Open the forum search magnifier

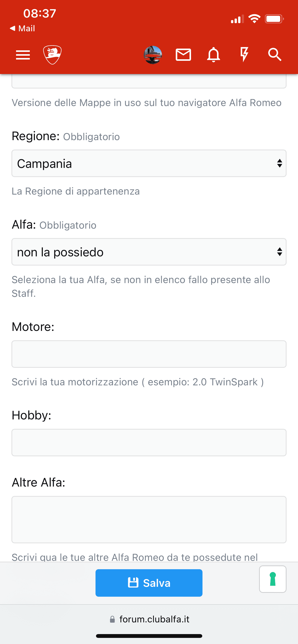pyautogui.click(x=275, y=55)
